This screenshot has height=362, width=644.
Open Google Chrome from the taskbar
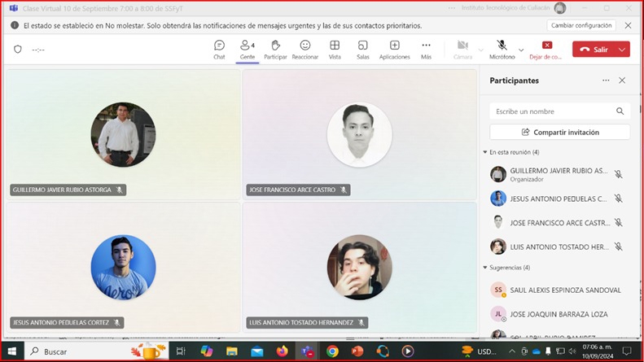point(332,351)
